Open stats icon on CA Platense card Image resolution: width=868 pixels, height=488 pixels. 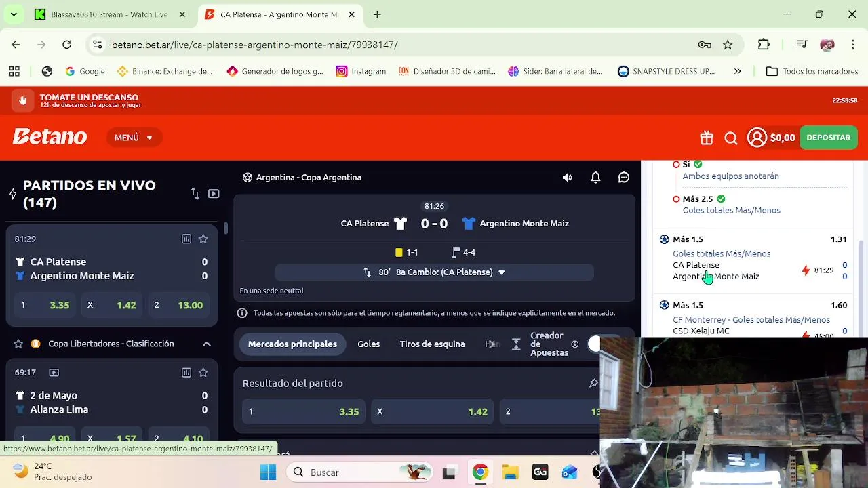186,239
